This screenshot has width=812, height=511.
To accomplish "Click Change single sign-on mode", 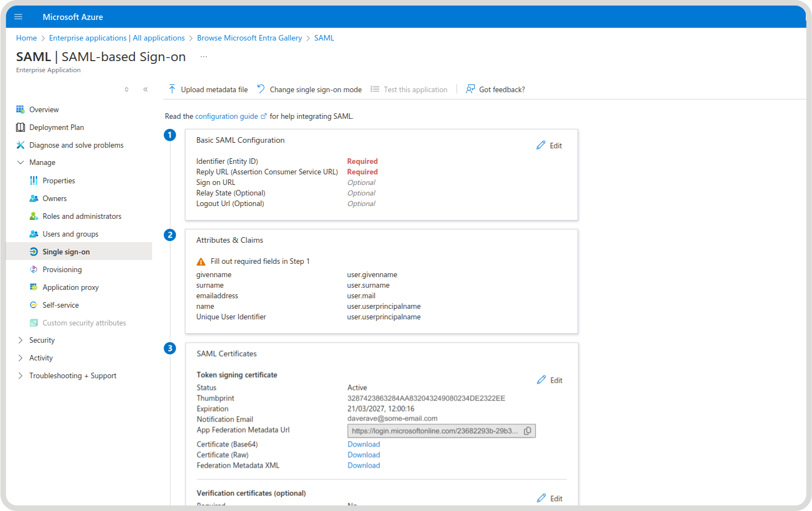I will [x=309, y=89].
